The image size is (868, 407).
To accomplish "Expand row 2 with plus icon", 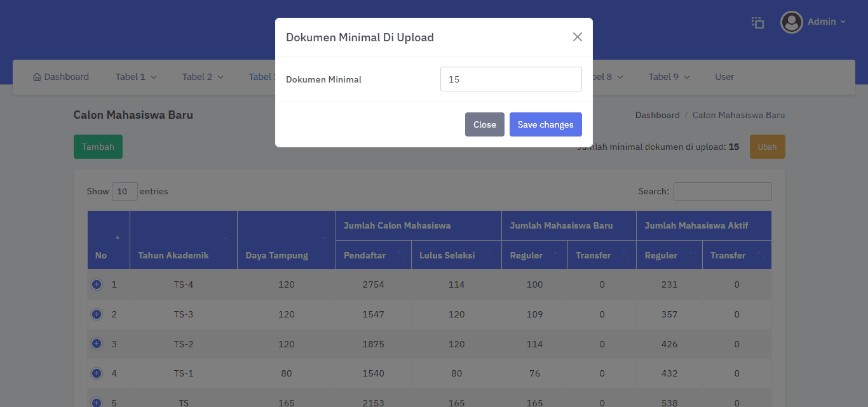I will click(97, 314).
